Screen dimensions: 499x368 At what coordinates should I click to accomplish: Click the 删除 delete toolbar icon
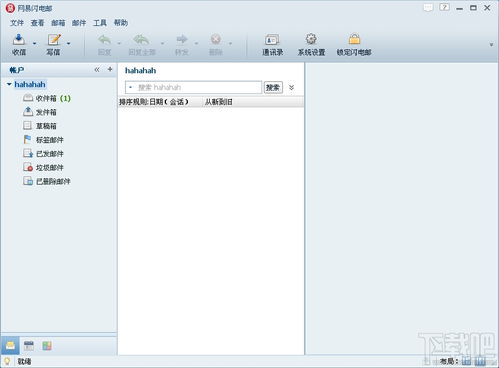coord(216,39)
